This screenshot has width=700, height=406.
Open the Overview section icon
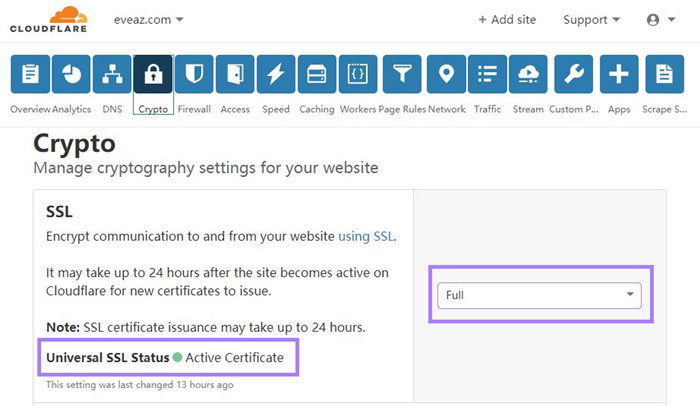[x=30, y=74]
